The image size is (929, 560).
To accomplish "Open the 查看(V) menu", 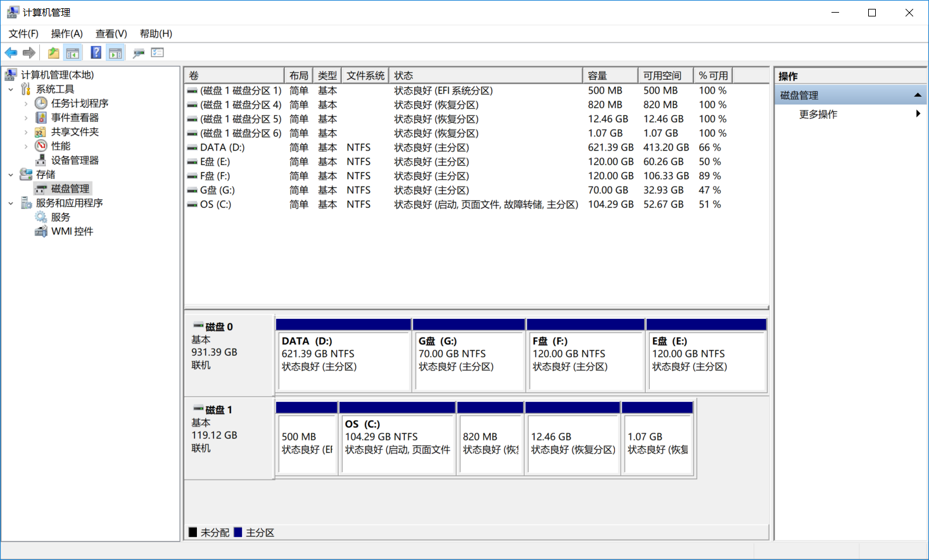I will pos(111,34).
